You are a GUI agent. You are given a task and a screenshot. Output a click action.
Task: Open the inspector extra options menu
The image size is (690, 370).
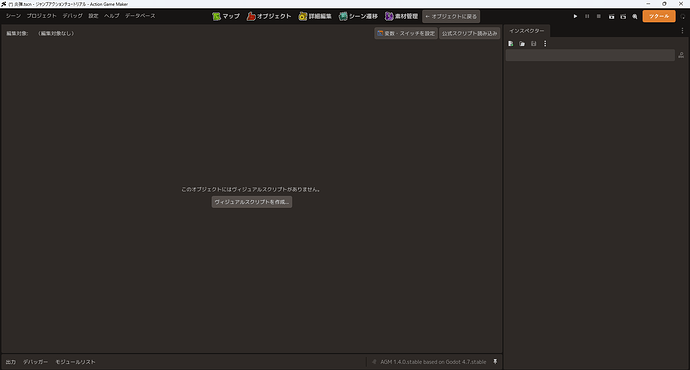click(545, 44)
